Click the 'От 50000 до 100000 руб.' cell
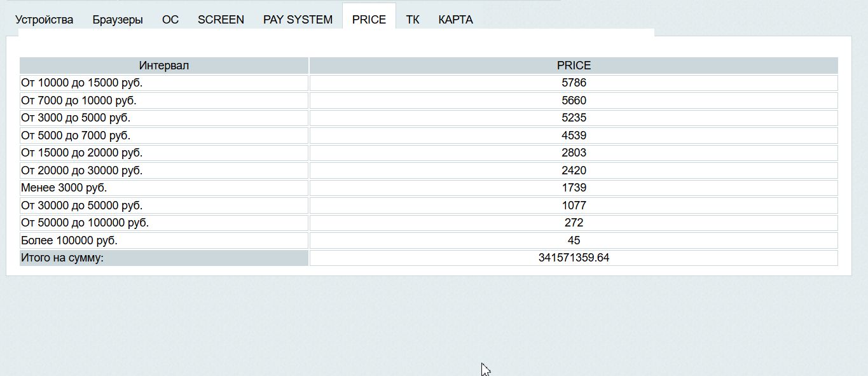 click(85, 223)
